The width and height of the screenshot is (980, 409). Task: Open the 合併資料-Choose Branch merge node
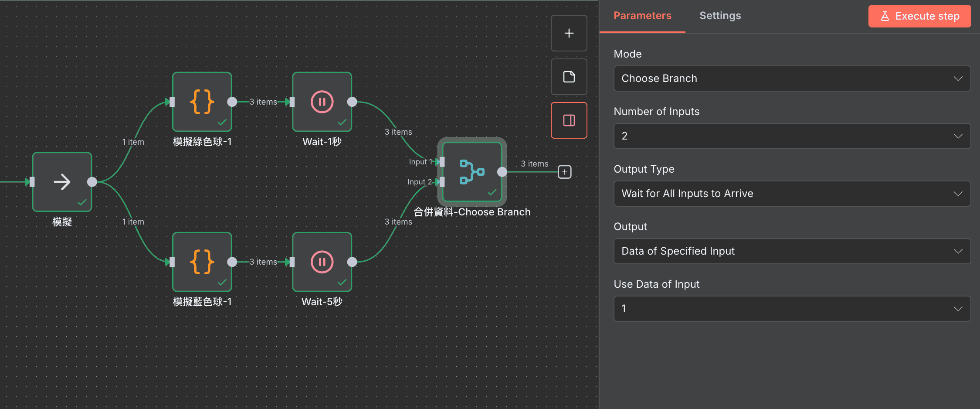click(471, 172)
